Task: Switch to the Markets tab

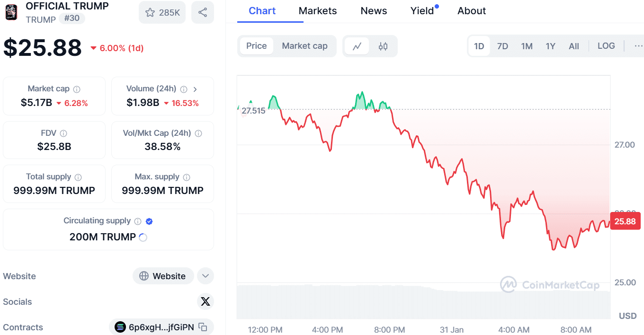Action: [317, 10]
